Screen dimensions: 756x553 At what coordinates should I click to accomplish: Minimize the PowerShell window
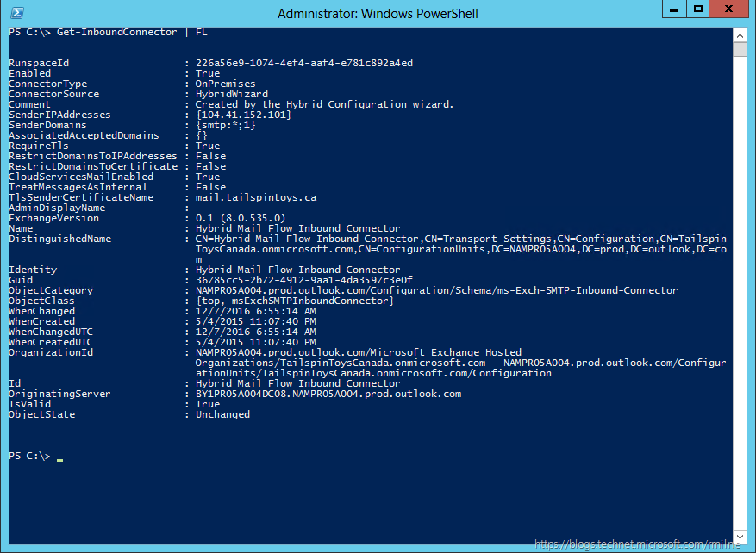(675, 9)
